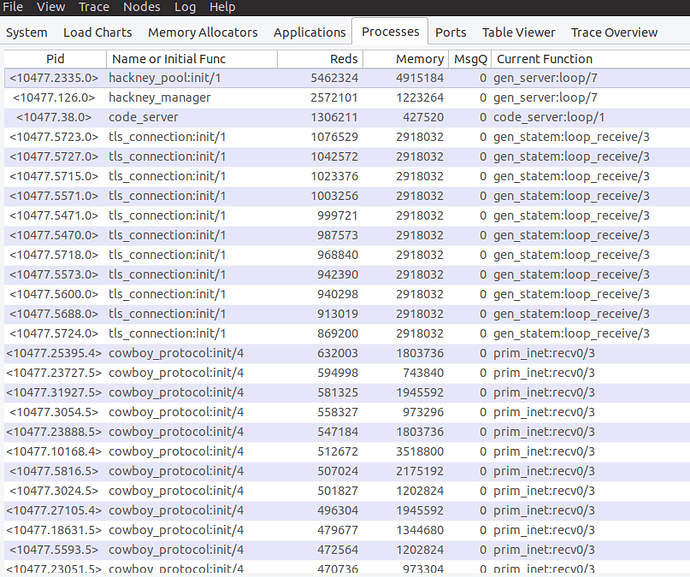Switch to the Load Charts tab

pyautogui.click(x=98, y=33)
